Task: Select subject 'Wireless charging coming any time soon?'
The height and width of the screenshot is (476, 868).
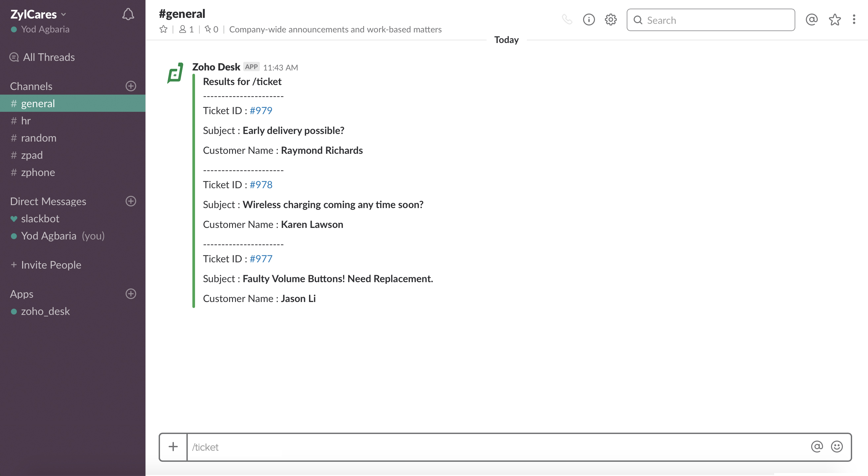Action: (x=333, y=205)
